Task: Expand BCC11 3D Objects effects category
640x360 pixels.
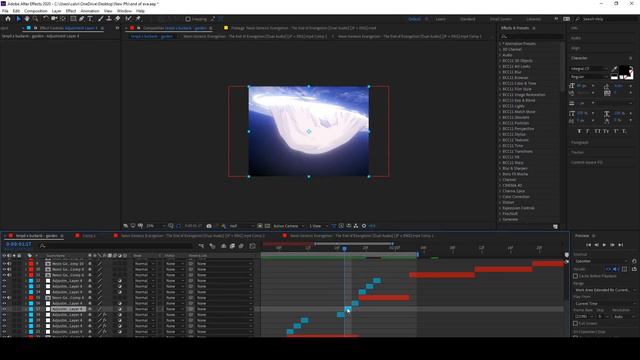Action: coord(500,61)
